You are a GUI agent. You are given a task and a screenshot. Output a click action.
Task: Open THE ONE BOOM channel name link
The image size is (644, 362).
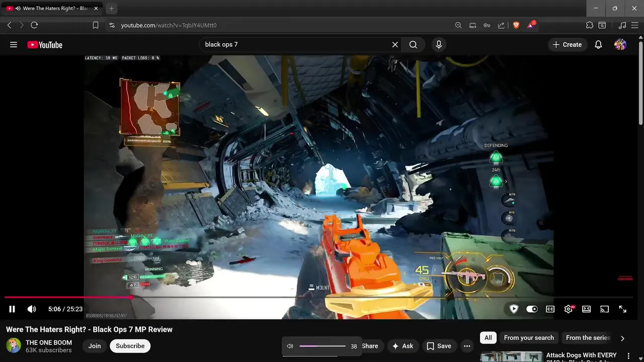coord(49,342)
